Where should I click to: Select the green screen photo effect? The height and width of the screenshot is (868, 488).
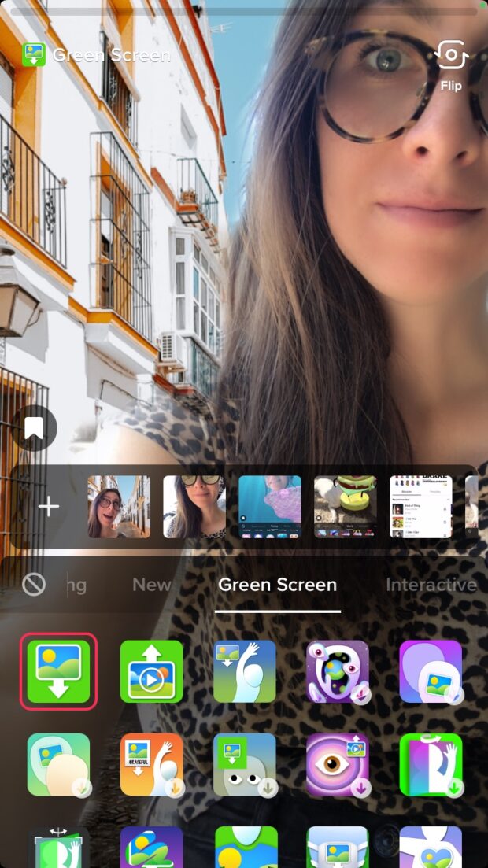59,670
